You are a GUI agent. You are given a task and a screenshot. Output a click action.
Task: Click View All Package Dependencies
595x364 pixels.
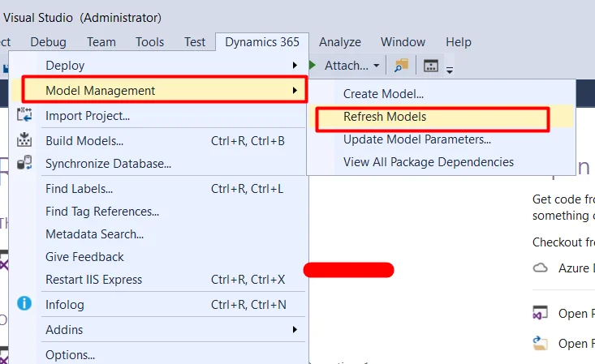coord(429,162)
